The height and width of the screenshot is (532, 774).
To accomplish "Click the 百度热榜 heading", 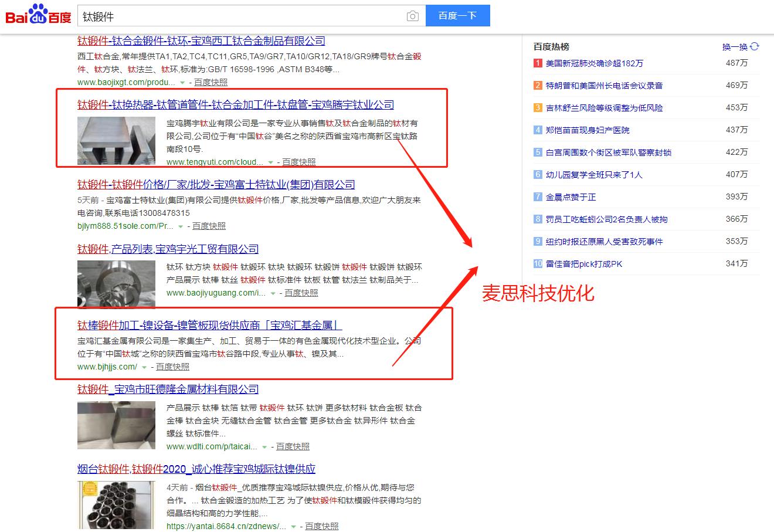I will pos(551,46).
